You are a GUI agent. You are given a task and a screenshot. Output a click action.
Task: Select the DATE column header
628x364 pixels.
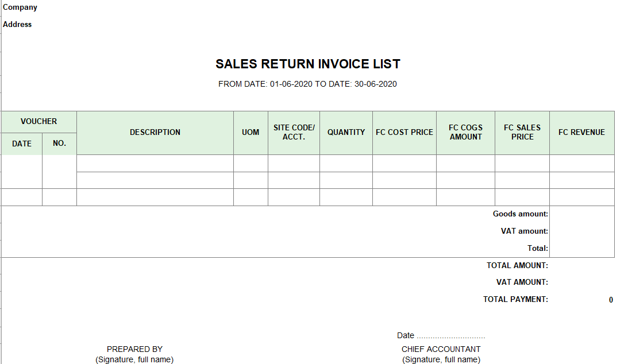[22, 144]
